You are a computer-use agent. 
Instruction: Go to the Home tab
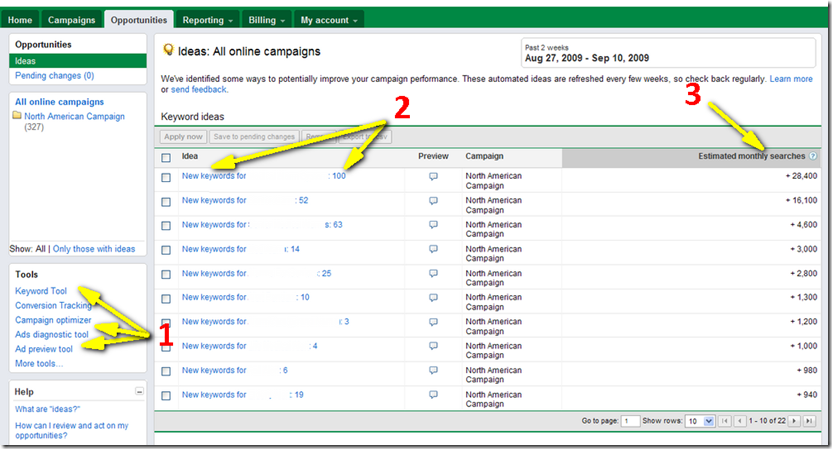20,20
